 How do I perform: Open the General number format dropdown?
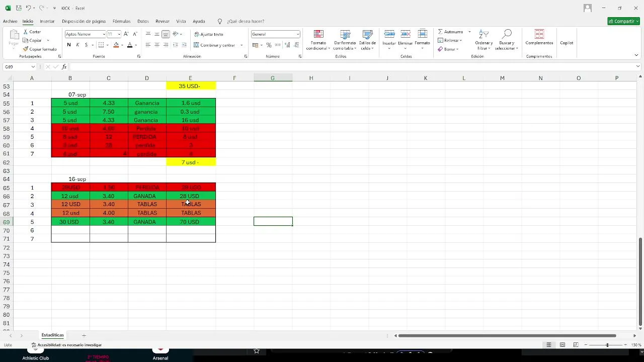pyautogui.click(x=298, y=34)
